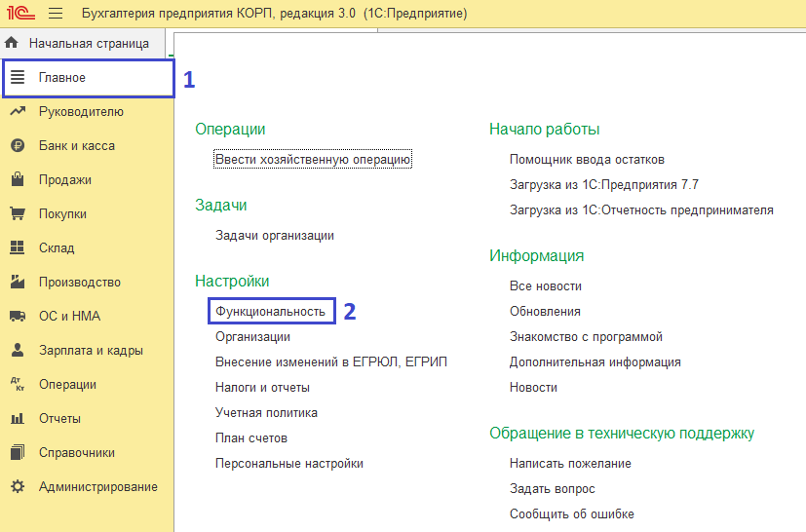Image resolution: width=806 pixels, height=532 pixels.
Task: Click the Руководителю chart icon
Action: 17,111
